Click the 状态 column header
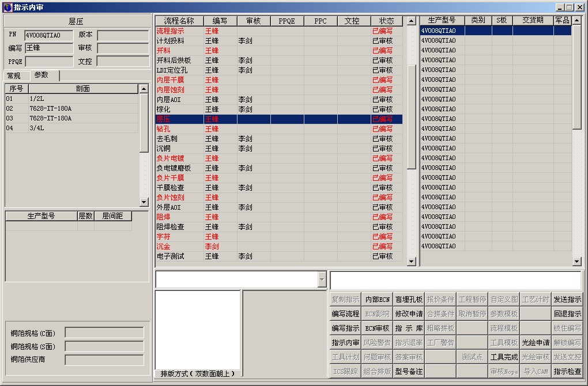Screen dimensions: 588x386 (x=387, y=21)
